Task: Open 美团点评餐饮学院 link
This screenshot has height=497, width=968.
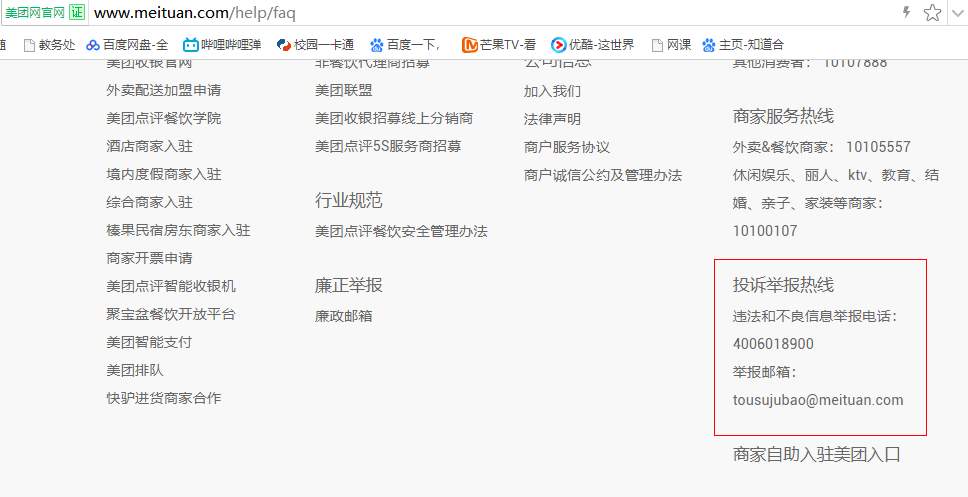Action: pyautogui.click(x=164, y=119)
